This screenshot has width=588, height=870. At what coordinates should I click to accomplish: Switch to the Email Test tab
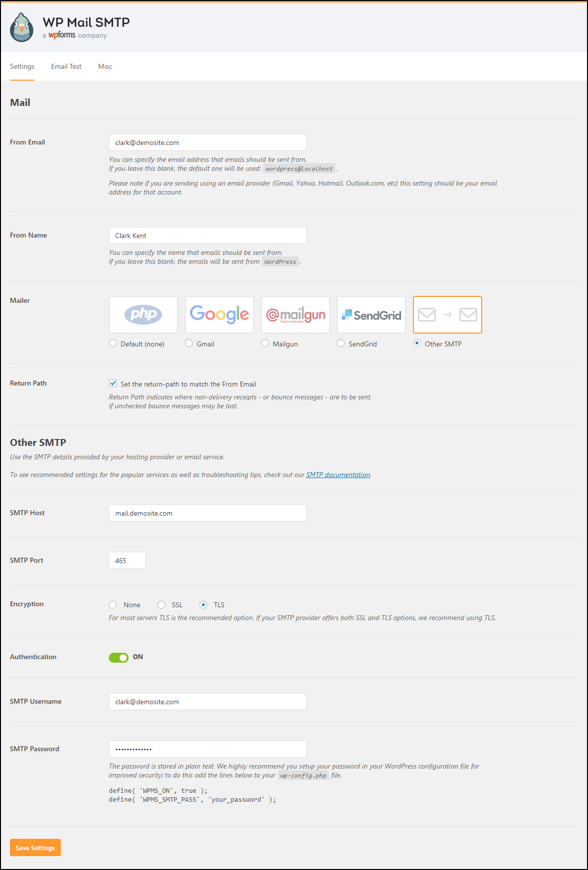(x=66, y=66)
